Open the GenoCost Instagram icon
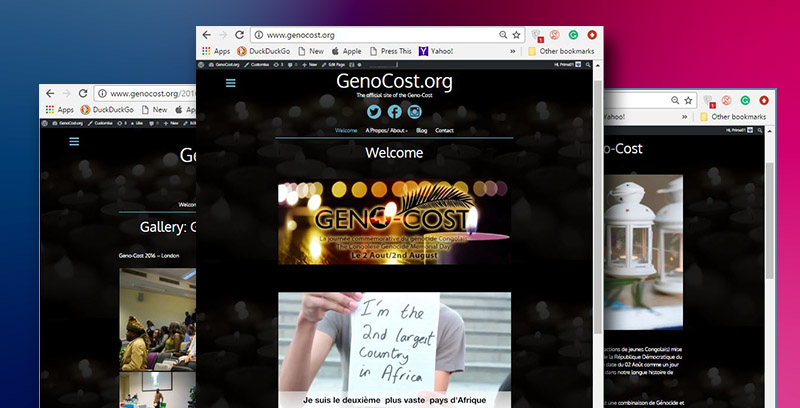 coord(414,112)
